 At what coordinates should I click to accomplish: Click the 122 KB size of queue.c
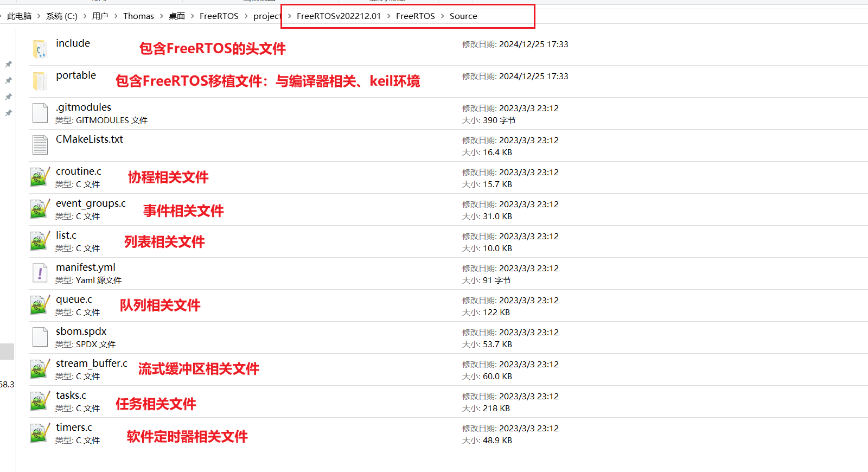click(x=496, y=312)
